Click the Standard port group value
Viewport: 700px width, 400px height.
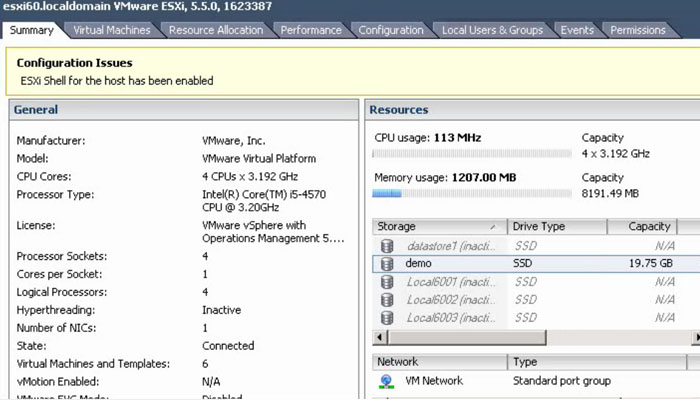click(x=562, y=381)
